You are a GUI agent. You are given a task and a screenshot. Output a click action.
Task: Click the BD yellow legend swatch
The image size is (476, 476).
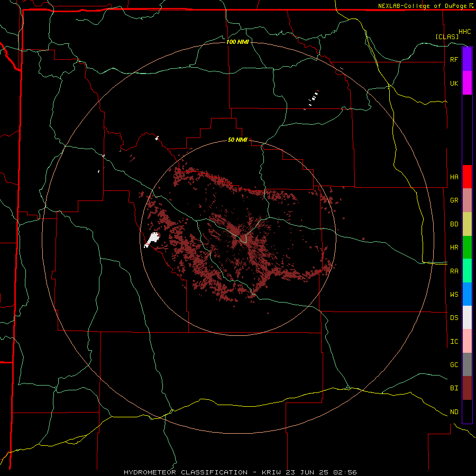point(467,224)
